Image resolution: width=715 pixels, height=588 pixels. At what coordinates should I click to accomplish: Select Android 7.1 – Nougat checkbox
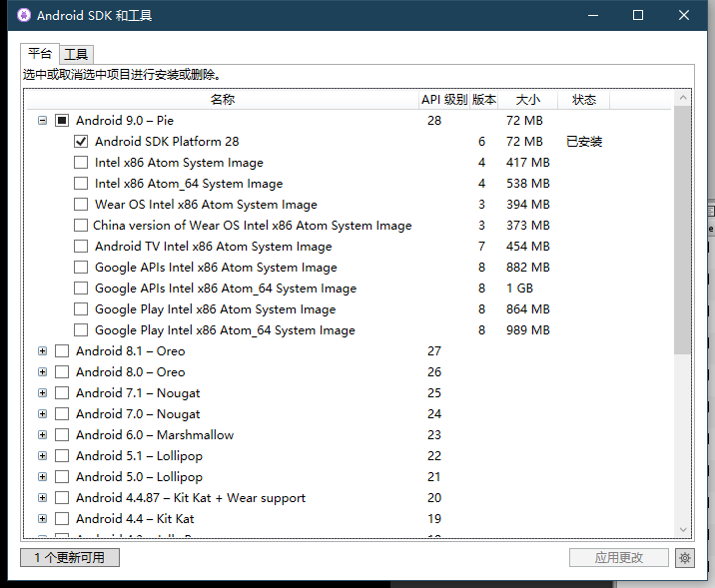62,393
